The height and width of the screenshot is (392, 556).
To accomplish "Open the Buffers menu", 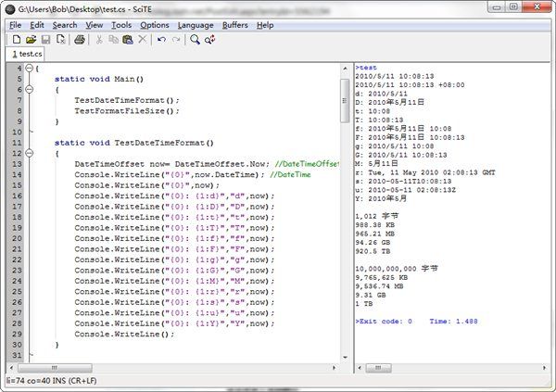I will (x=235, y=25).
